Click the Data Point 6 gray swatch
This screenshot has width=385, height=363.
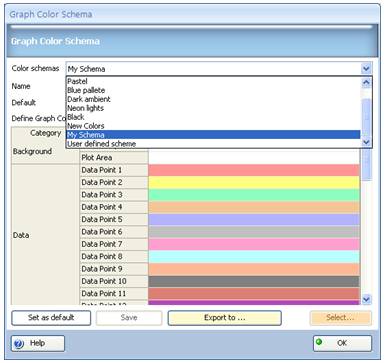[254, 232]
